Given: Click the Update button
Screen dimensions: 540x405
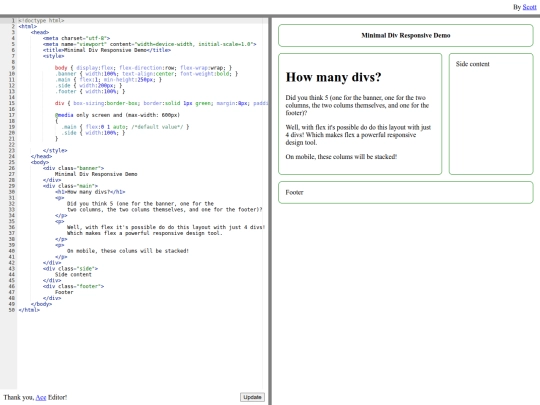Looking at the screenshot, I should point(252,397).
